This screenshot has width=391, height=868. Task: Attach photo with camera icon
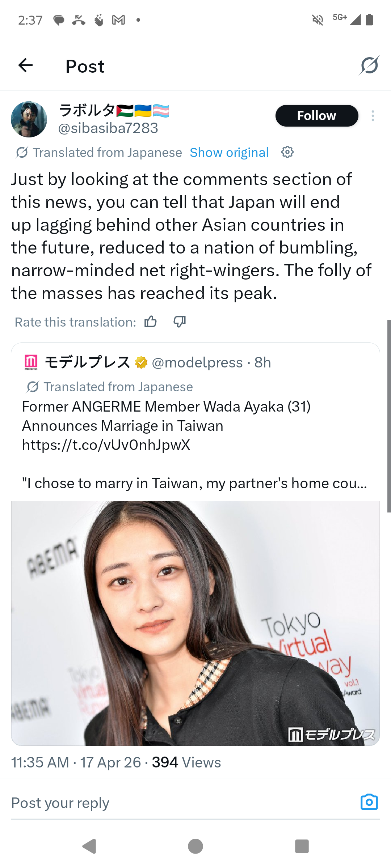point(369,802)
